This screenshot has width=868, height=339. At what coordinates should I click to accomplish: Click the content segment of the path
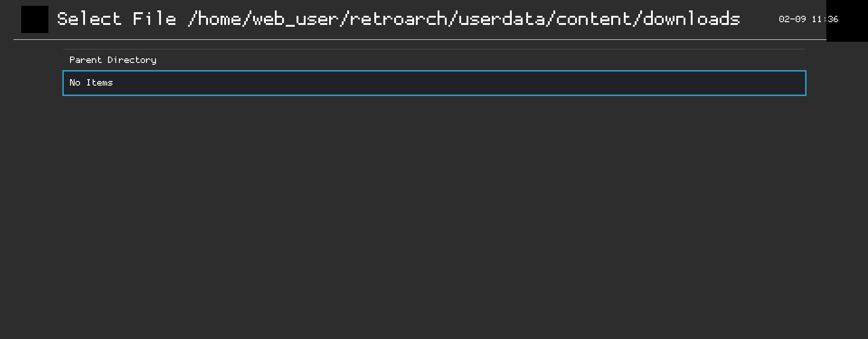point(594,19)
